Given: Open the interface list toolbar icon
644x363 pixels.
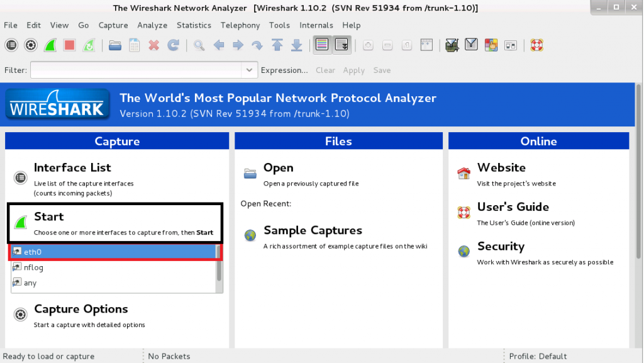Looking at the screenshot, I should pos(11,45).
